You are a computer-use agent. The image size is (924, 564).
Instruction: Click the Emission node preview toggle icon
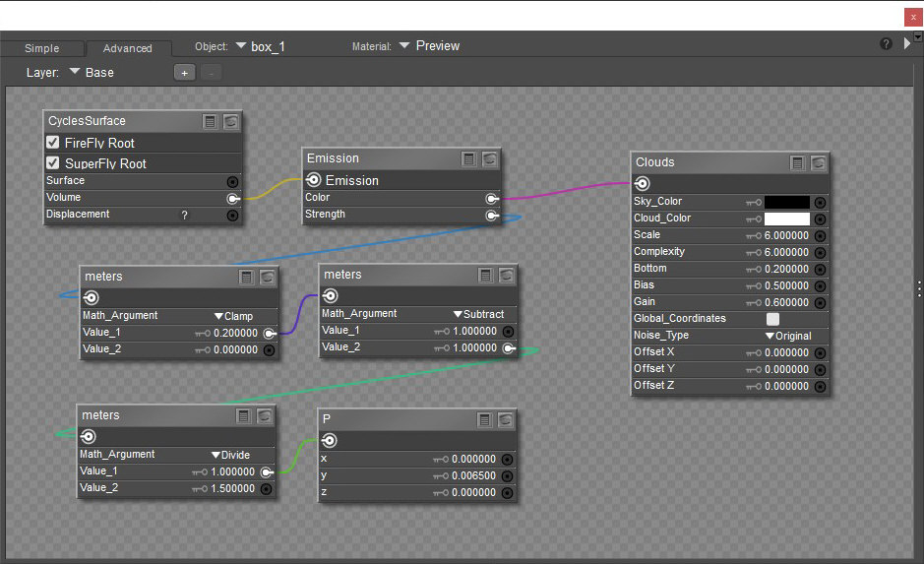(x=489, y=158)
